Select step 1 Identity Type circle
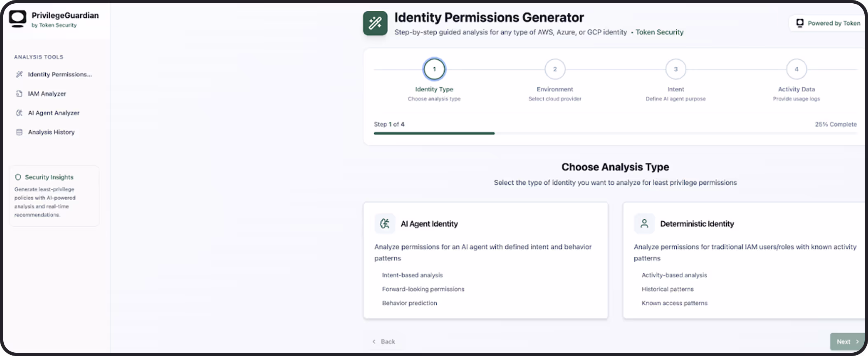Viewport: 868px width, 356px height. (434, 69)
